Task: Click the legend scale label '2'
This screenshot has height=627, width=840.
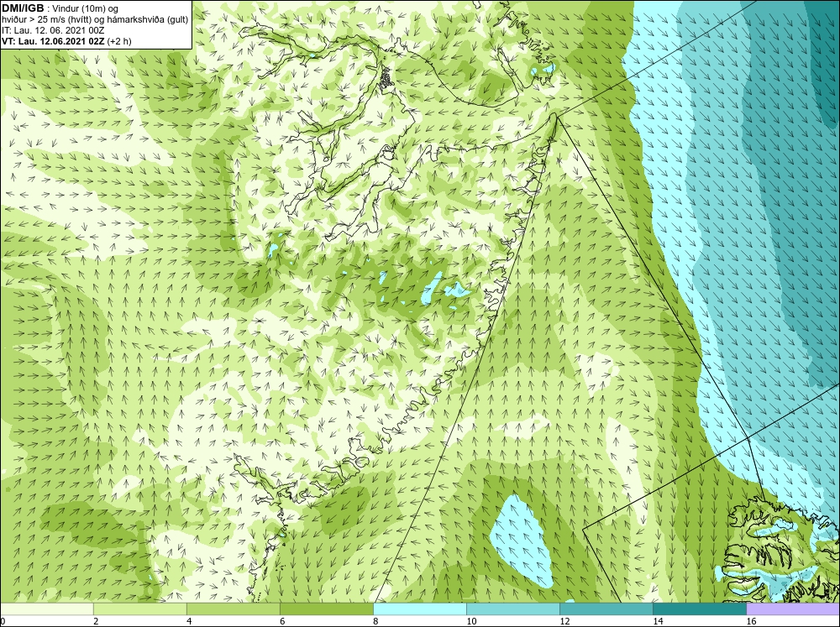Action: coord(96,621)
